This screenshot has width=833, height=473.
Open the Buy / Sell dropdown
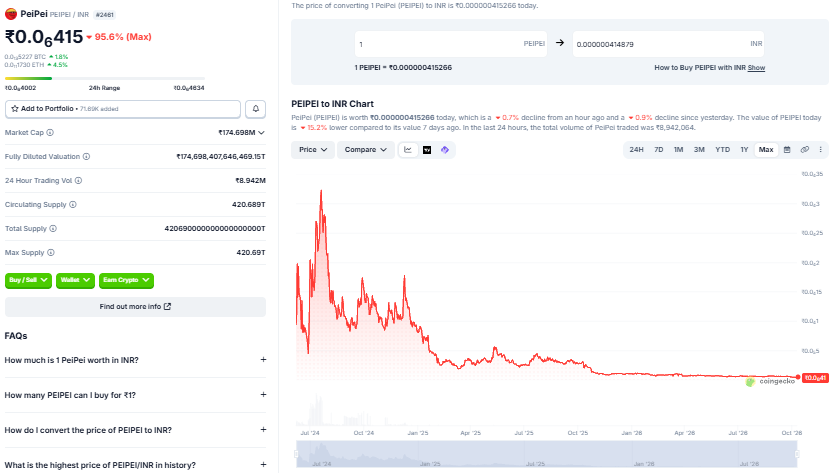pyautogui.click(x=28, y=280)
